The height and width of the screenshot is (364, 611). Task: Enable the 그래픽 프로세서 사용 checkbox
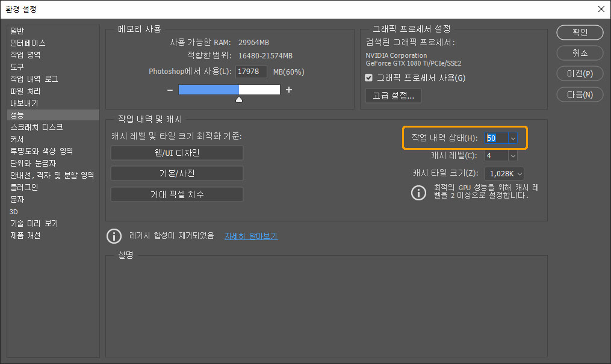point(369,77)
